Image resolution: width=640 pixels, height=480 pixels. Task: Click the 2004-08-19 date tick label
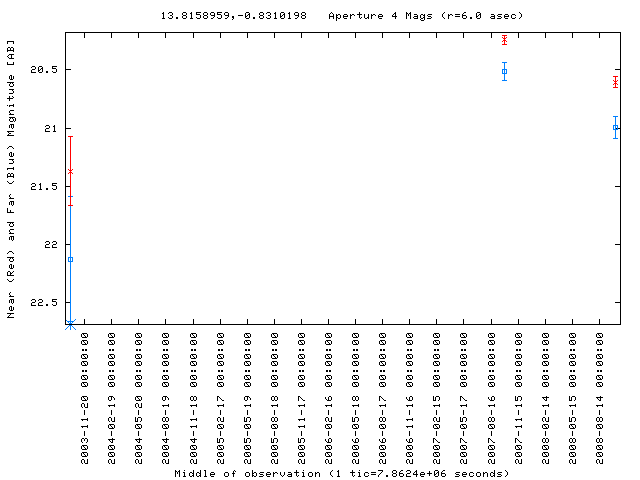(x=166, y=398)
